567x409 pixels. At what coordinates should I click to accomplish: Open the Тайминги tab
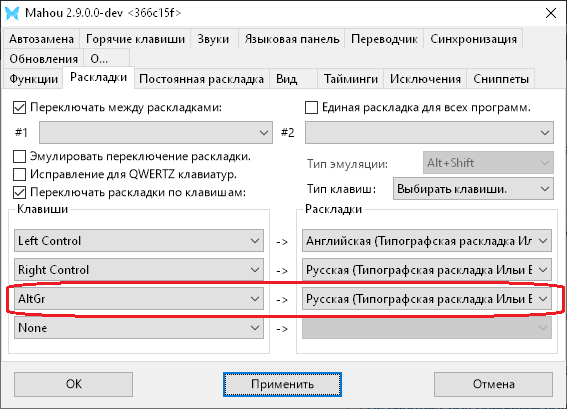(x=350, y=79)
